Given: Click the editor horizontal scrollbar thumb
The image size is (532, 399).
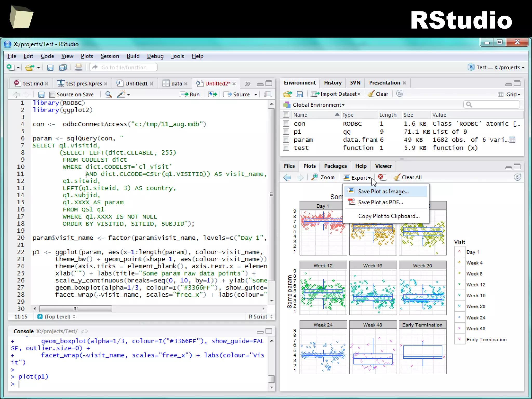Looking at the screenshot, I should coord(76,309).
